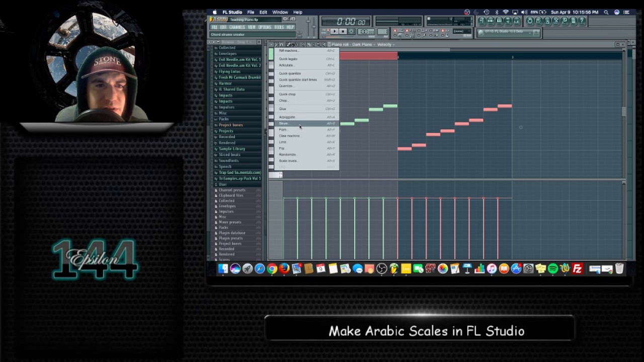The width and height of the screenshot is (644, 362).
Task: Click the Wi-Fi status icon
Action: pos(506,12)
